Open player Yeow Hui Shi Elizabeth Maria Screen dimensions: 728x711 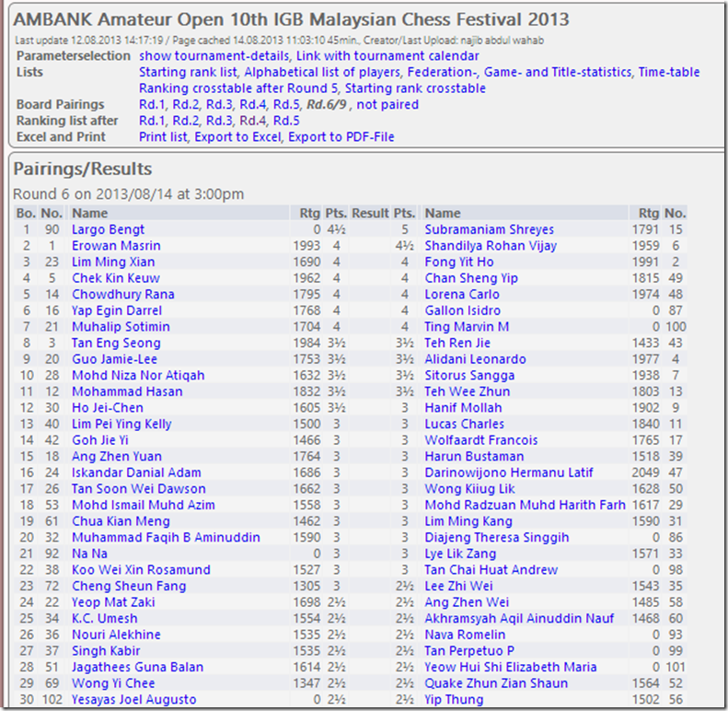(511, 668)
